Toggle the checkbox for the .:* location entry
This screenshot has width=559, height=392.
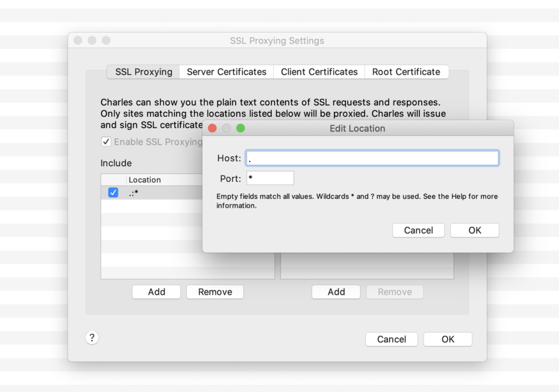click(x=113, y=192)
